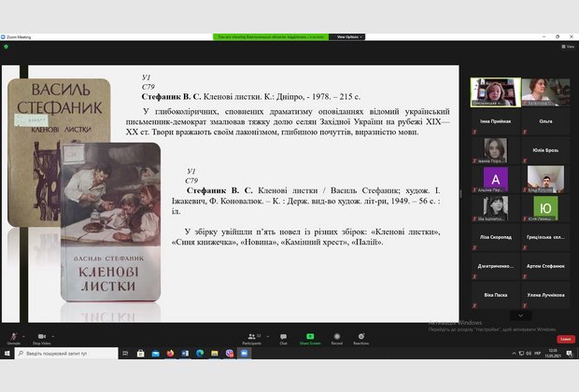Open the Participants panel
The width and height of the screenshot is (579, 392).
click(251, 337)
